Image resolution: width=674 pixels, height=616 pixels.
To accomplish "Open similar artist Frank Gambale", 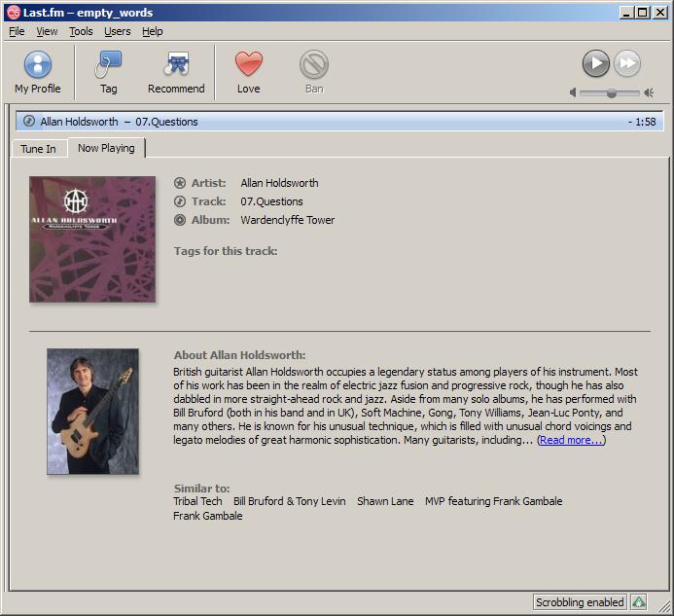I will (207, 516).
